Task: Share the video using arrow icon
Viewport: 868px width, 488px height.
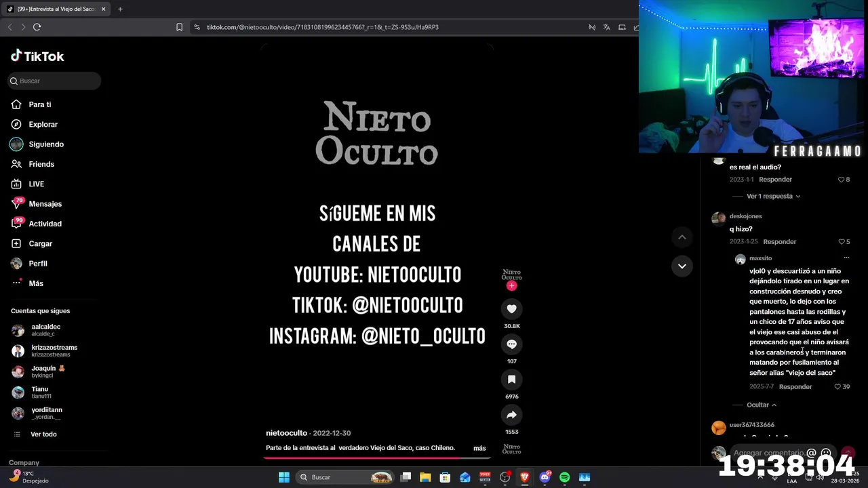Action: [512, 415]
